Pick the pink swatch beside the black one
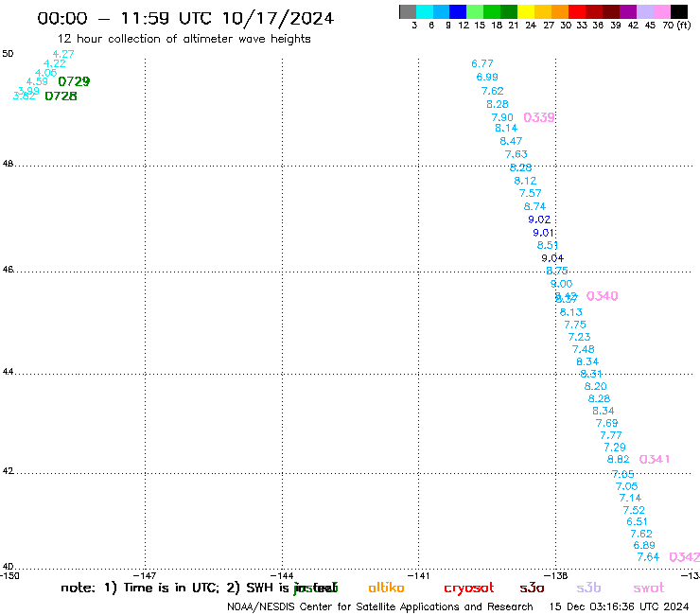This screenshot has width=700, height=615. pyautogui.click(x=662, y=11)
